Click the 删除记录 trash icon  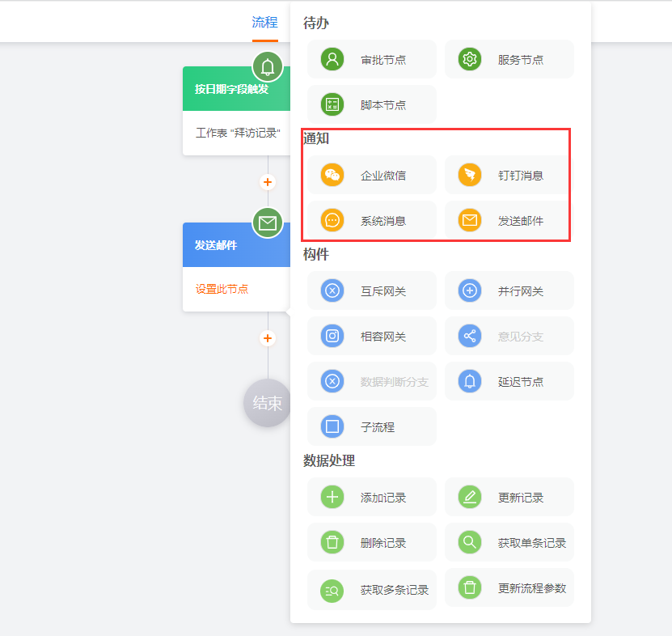point(332,542)
